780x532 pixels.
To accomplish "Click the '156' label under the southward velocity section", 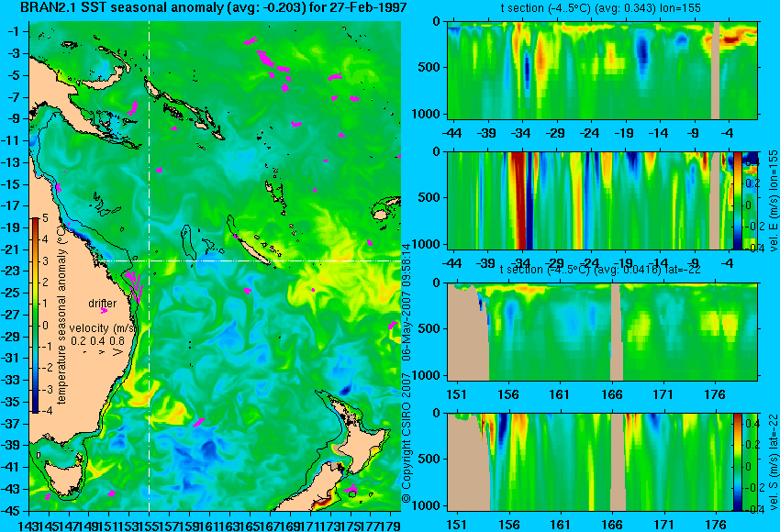I will [508, 525].
